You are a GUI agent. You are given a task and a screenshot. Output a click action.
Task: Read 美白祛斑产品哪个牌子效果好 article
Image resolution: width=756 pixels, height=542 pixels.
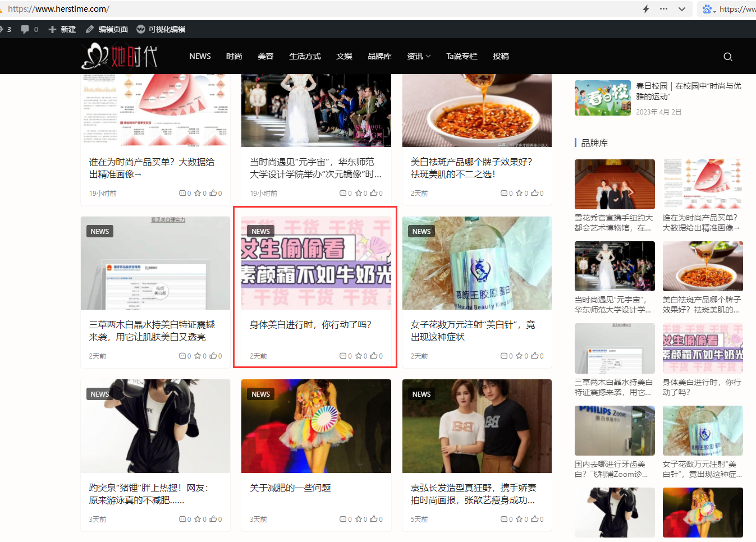click(471, 168)
